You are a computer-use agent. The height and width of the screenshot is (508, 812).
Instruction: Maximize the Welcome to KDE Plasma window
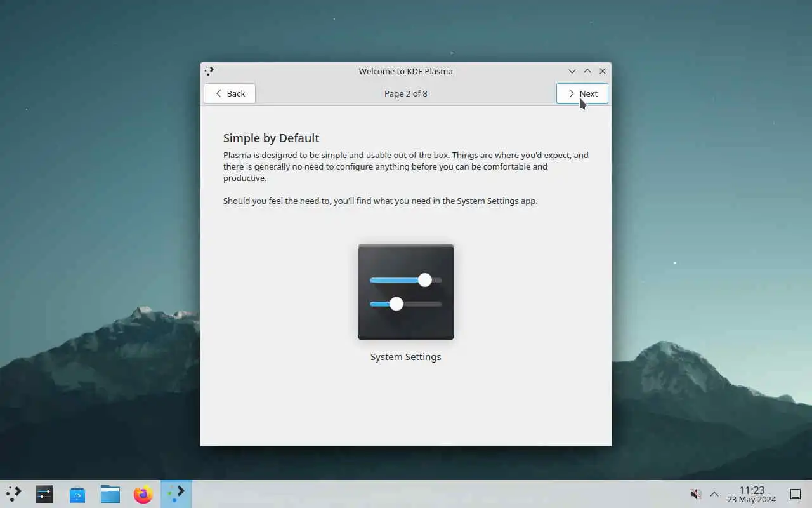point(587,71)
